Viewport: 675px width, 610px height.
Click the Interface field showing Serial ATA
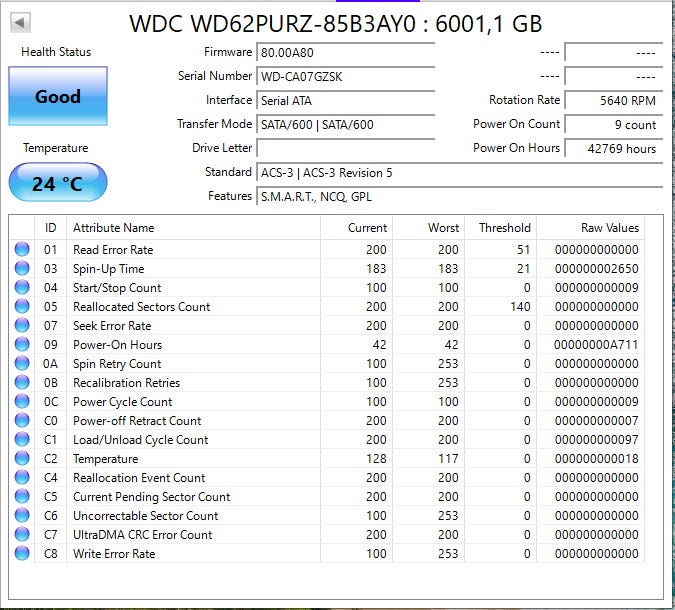click(346, 101)
